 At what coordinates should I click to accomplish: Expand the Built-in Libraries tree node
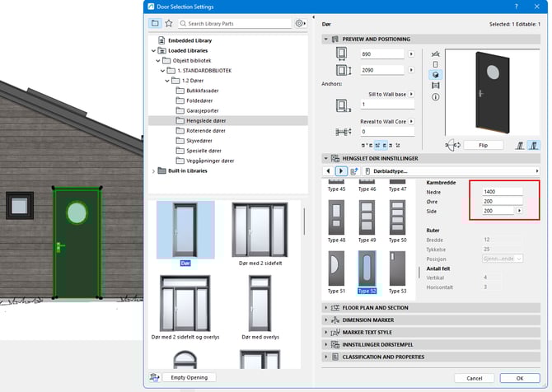[153, 170]
